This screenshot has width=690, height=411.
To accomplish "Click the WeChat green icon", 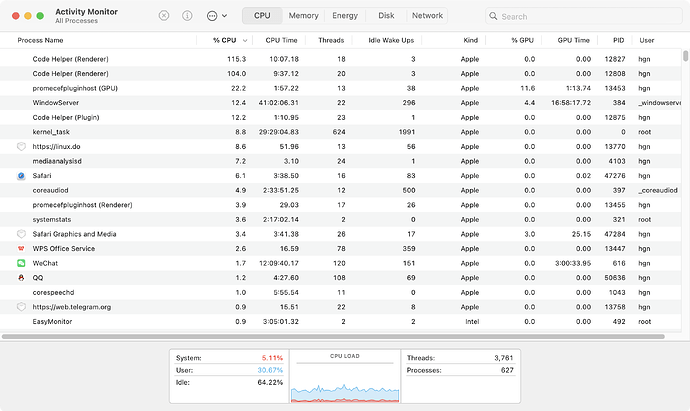I will point(21,263).
